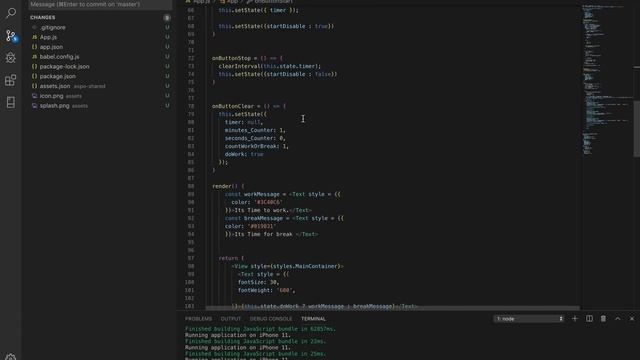
Task: Switch to the OUTPUT tab
Action: [231, 319]
